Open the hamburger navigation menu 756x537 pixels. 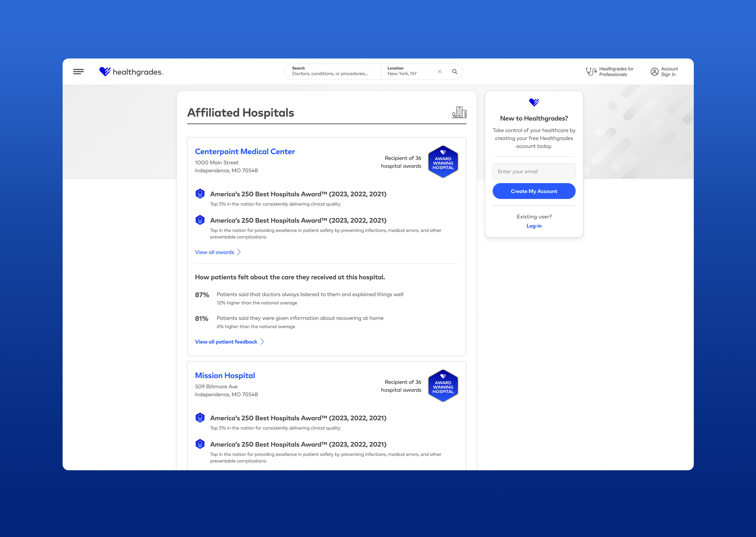[78, 72]
